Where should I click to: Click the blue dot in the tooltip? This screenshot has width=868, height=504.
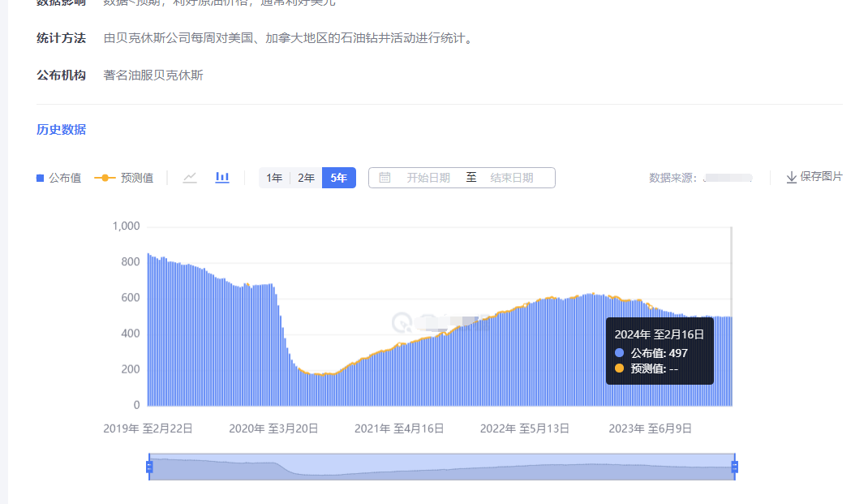coord(621,353)
